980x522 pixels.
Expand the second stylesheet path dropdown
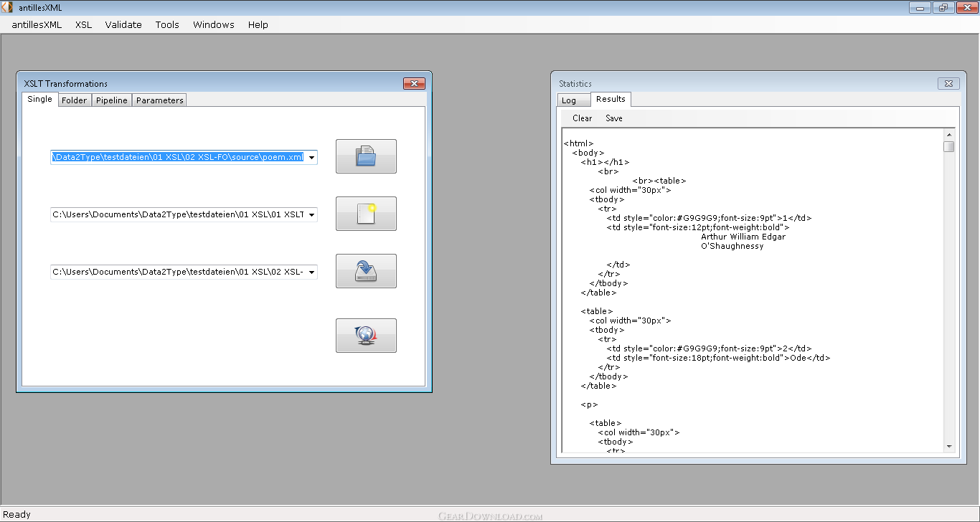point(311,214)
